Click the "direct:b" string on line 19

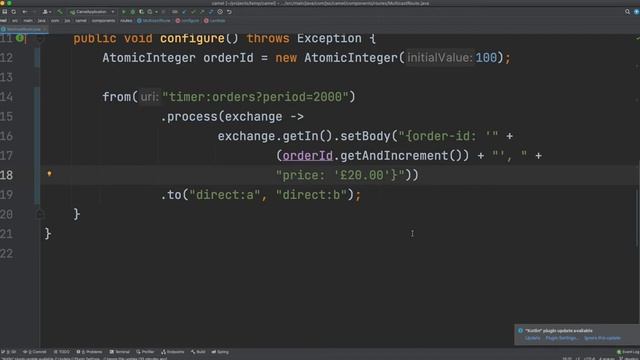[311, 195]
